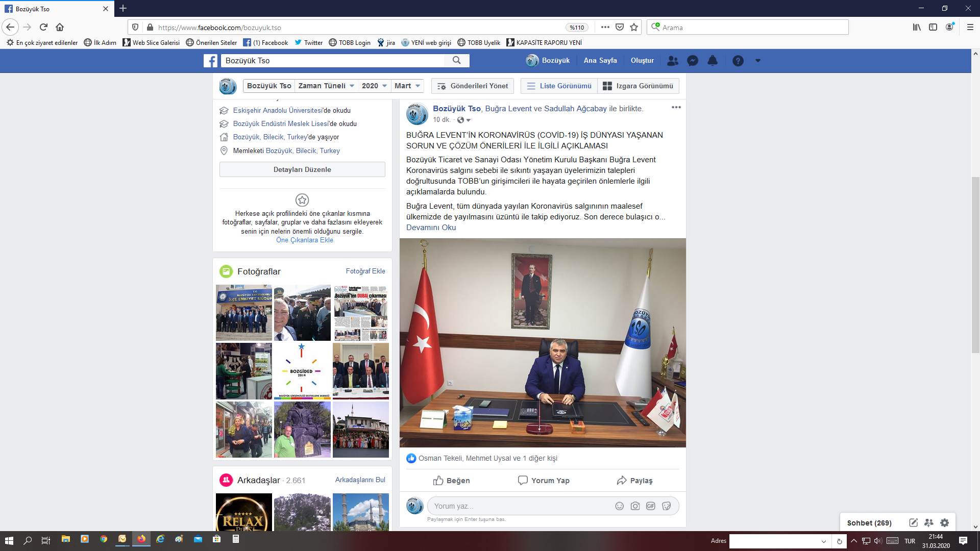Insert GIF in comment box
Viewport: 980px width, 551px height.
coord(651,506)
